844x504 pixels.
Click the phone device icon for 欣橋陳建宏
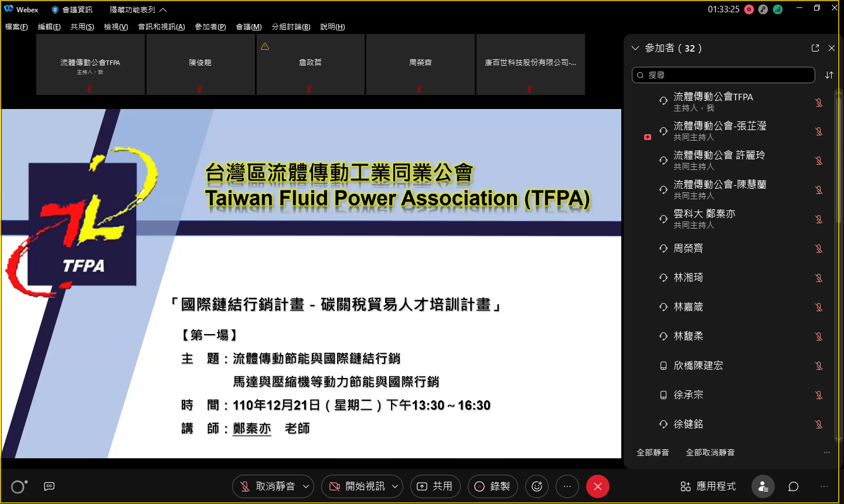tap(663, 366)
